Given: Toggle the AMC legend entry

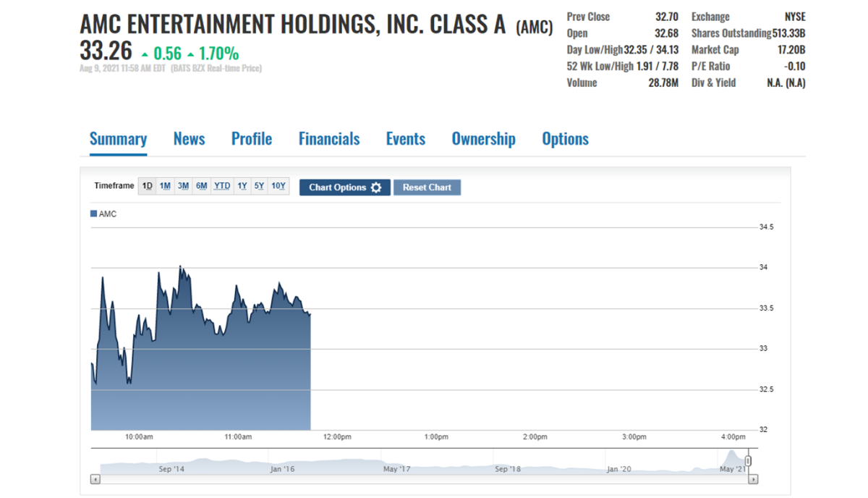Looking at the screenshot, I should pos(103,214).
